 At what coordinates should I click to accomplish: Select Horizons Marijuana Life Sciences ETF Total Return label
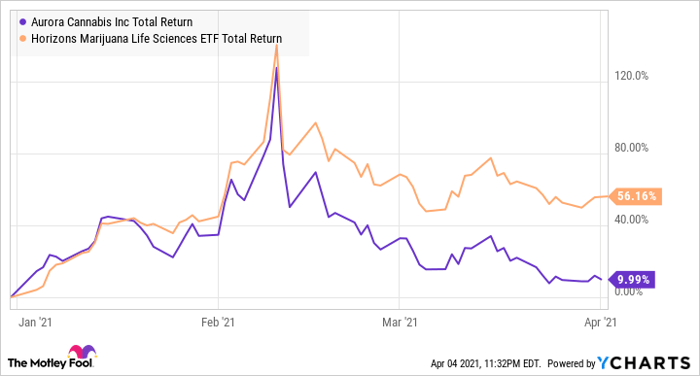pos(157,39)
